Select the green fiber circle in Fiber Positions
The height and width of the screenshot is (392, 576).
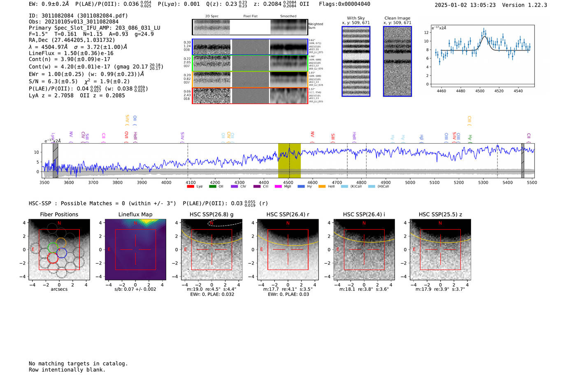tap(52, 248)
